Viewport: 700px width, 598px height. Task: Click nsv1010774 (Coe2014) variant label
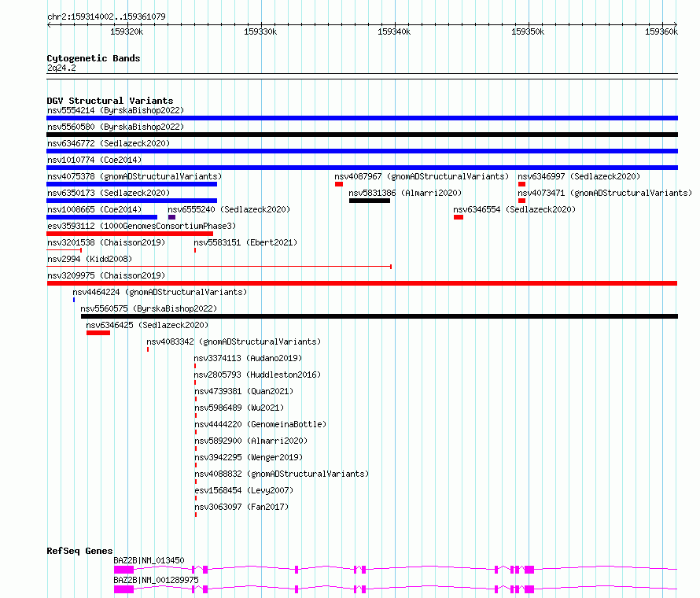(x=94, y=160)
